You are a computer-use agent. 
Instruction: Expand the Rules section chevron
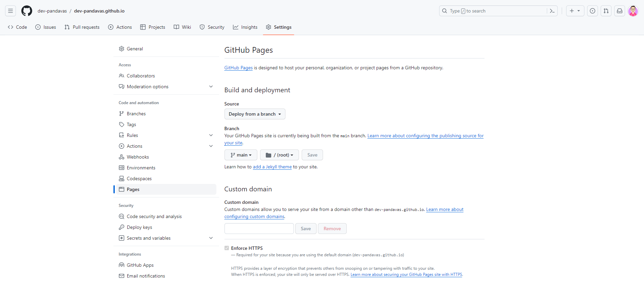click(x=211, y=135)
